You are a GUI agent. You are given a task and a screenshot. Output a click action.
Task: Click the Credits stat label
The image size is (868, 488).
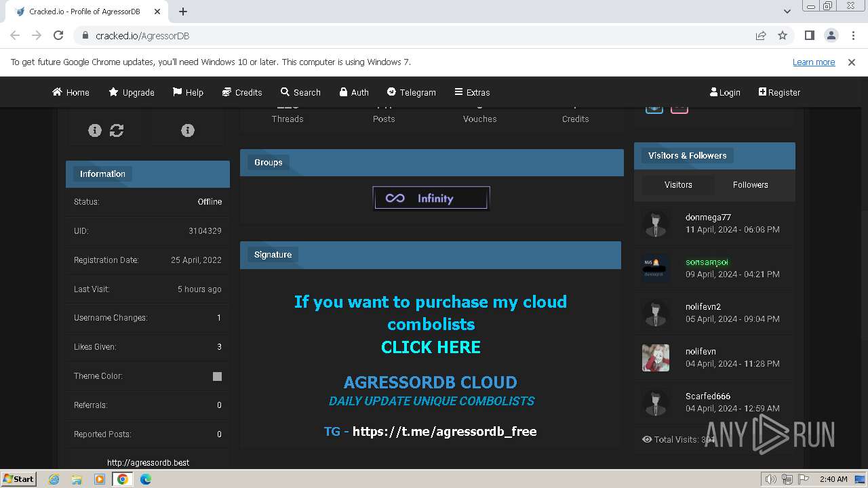tap(576, 119)
